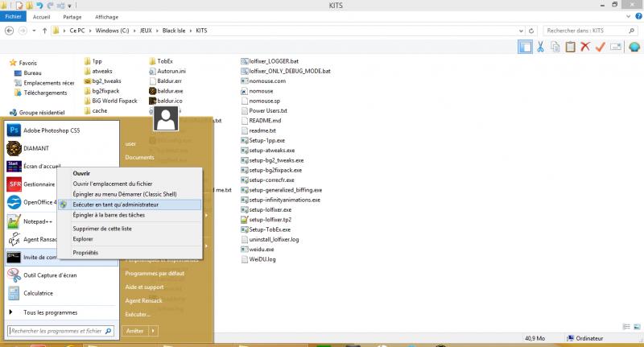Navigate back with the back arrow
Image resolution: width=644 pixels, height=347 pixels.
pyautogui.click(x=9, y=31)
